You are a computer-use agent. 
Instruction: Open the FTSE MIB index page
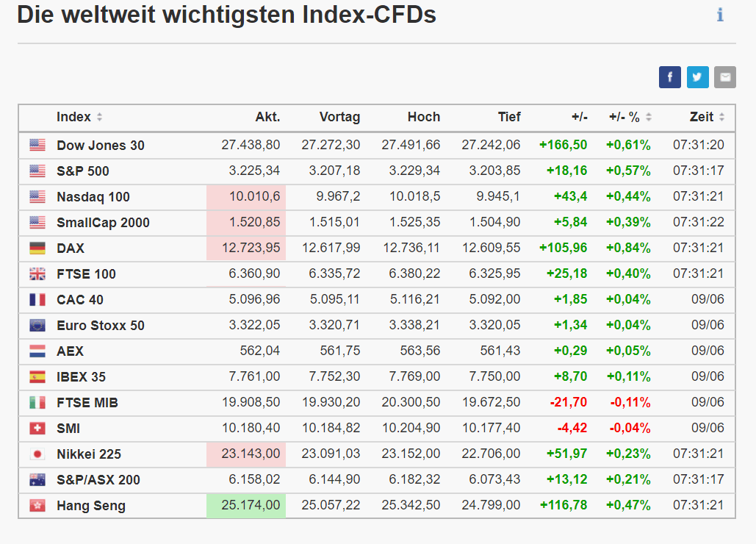coord(87,403)
